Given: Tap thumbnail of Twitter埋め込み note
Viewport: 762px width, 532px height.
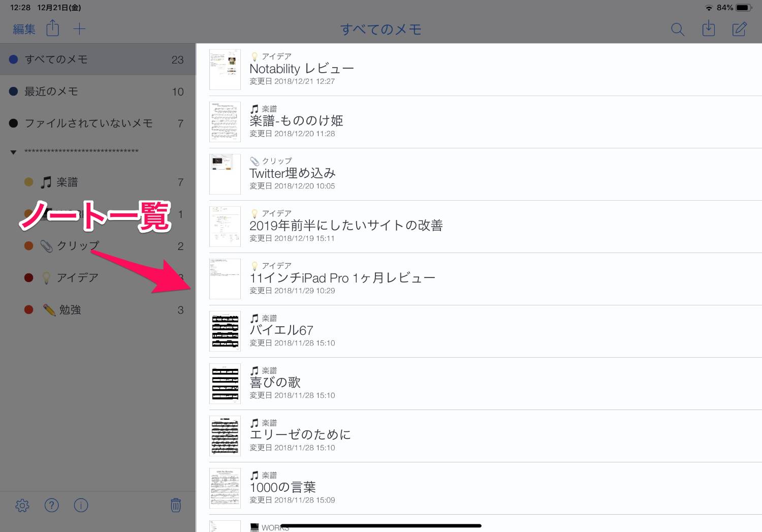Looking at the screenshot, I should click(x=225, y=174).
